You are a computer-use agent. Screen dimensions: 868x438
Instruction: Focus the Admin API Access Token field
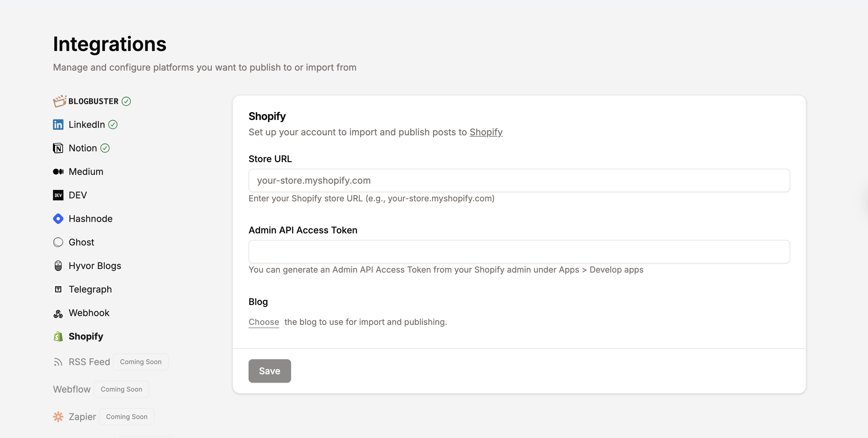(x=519, y=251)
